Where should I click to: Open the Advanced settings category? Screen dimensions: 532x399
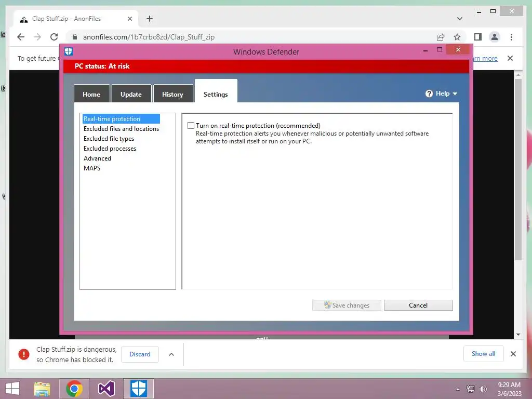[x=97, y=158]
